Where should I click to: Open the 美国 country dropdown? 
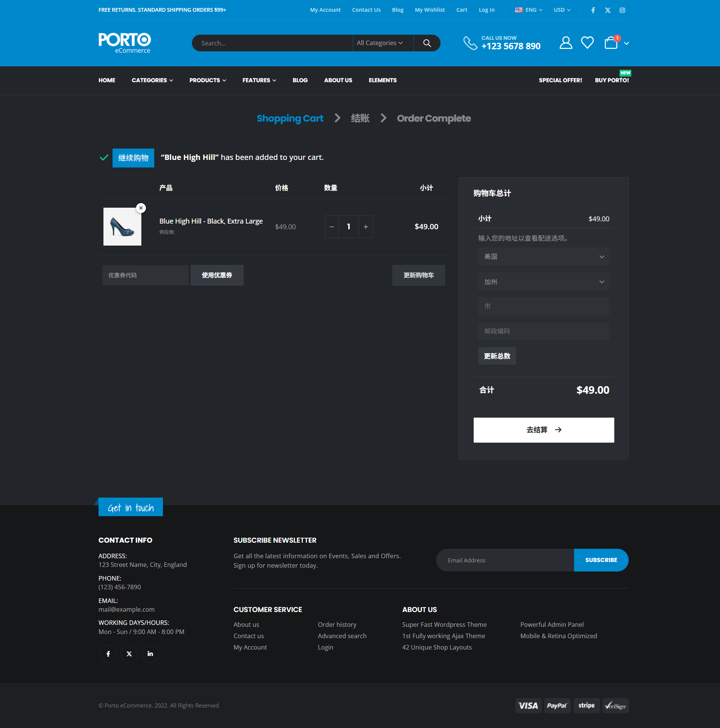(x=543, y=257)
